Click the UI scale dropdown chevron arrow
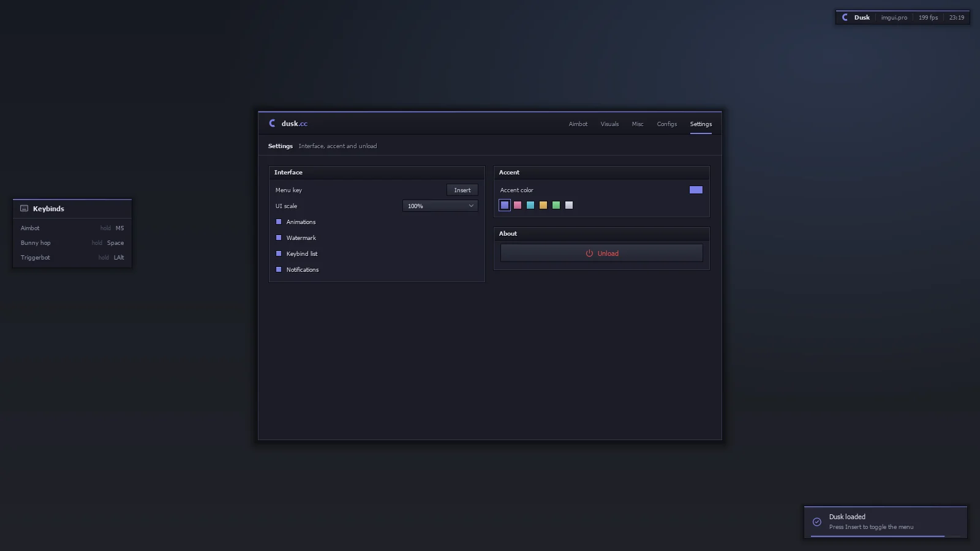This screenshot has height=551, width=980. click(471, 206)
